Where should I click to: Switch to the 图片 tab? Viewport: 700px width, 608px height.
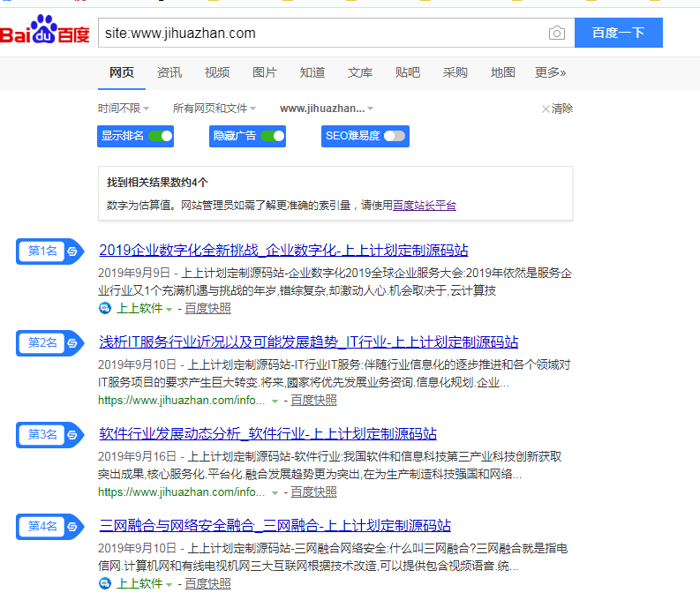[x=265, y=72]
